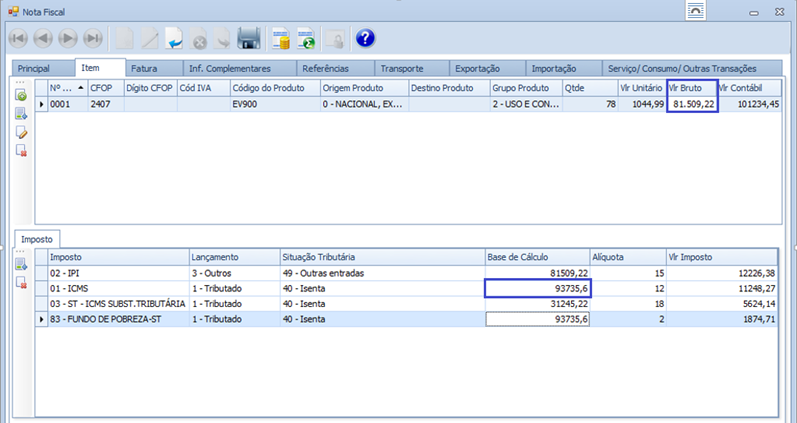Screen dimensions: 797x423
Task: Sort items by CFOP column header
Action: pyautogui.click(x=102, y=88)
